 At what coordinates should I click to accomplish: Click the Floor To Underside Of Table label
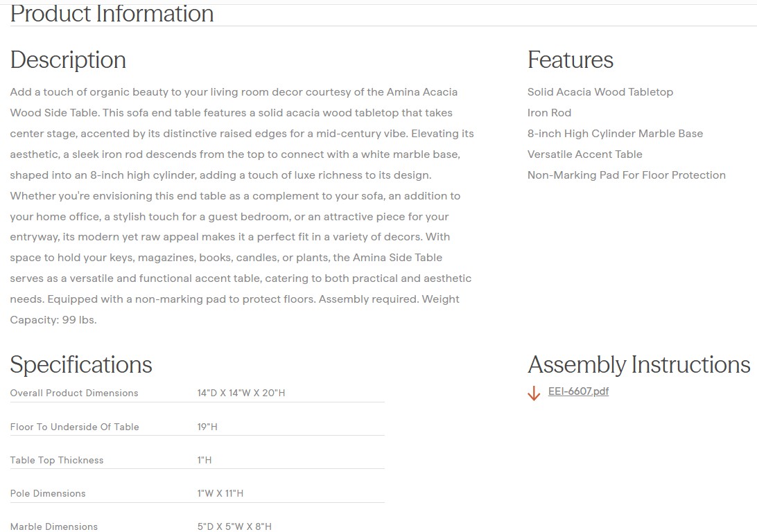[x=74, y=427]
